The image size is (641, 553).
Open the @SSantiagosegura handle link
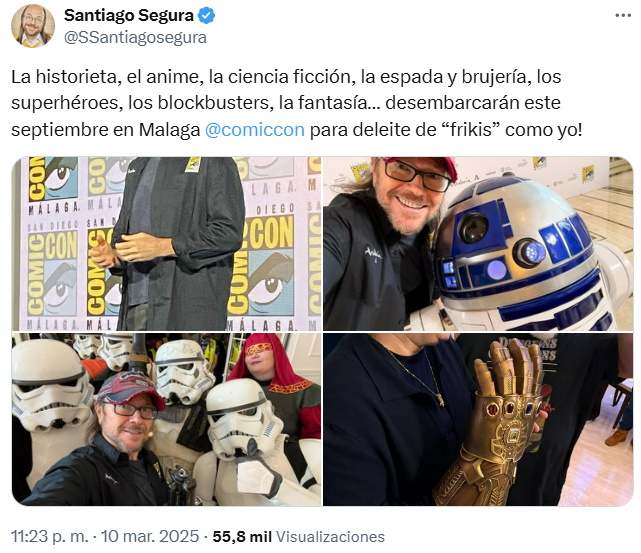coord(135,38)
